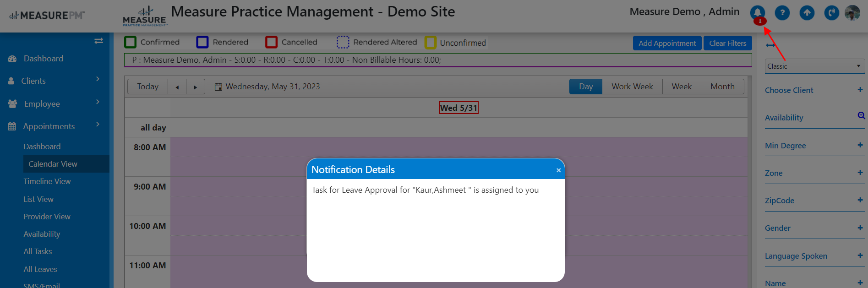Open the user profile avatar
This screenshot has height=288, width=868.
[x=852, y=12]
